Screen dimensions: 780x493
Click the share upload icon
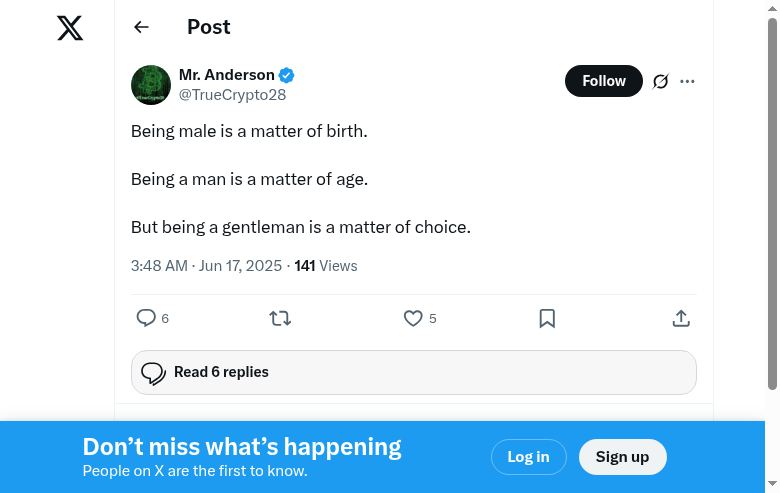point(681,318)
